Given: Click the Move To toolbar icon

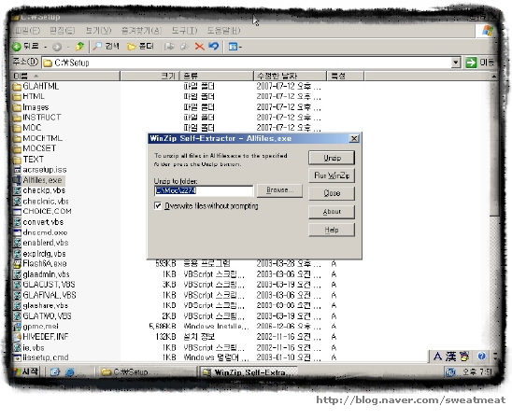Looking at the screenshot, I should [169, 47].
